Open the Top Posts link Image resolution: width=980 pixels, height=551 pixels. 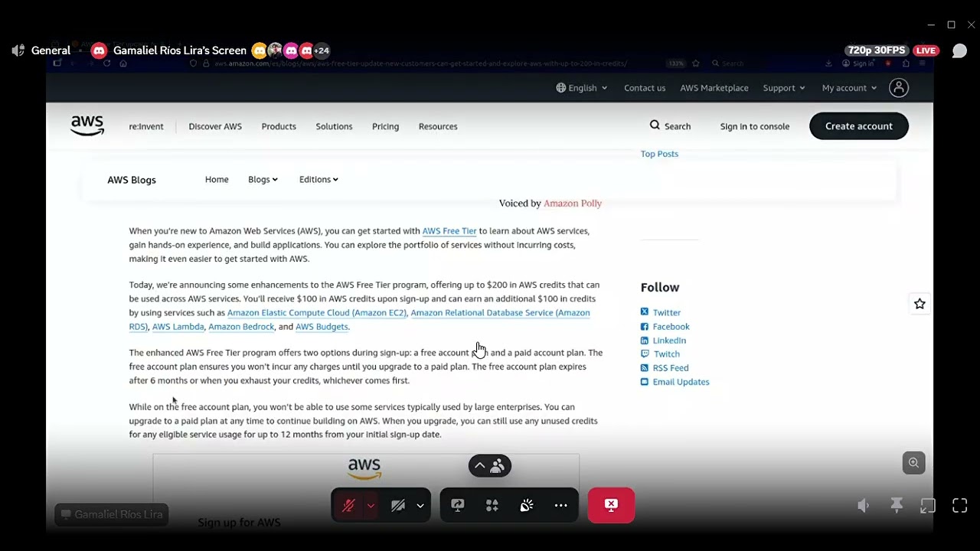click(x=659, y=154)
